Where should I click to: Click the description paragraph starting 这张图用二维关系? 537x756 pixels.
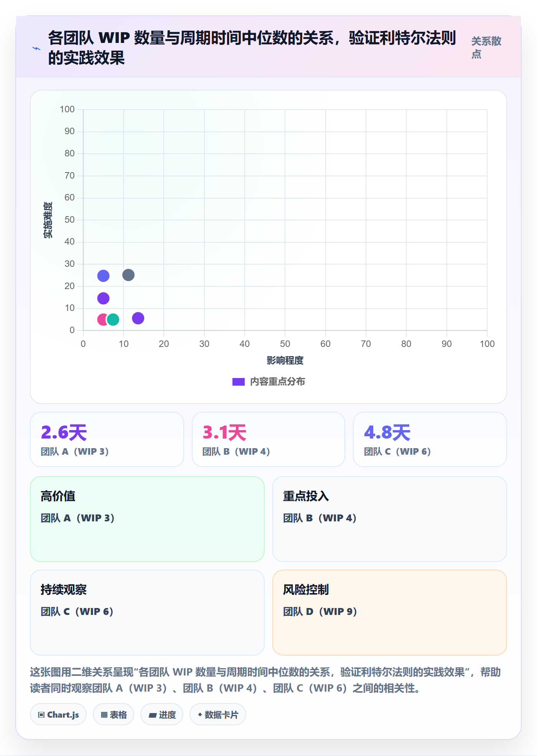[265, 680]
